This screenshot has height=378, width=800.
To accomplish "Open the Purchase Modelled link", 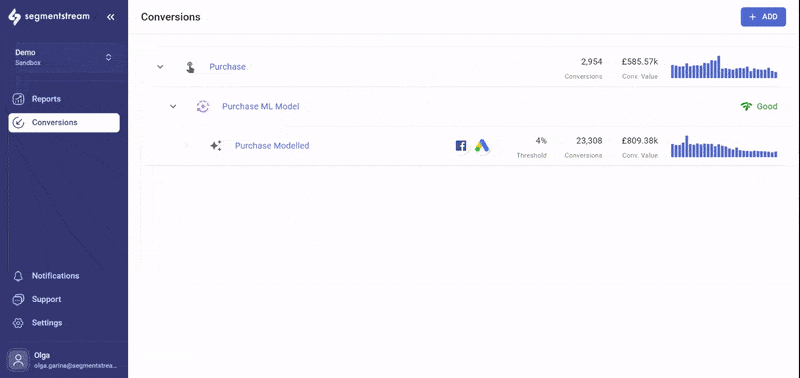I will (x=272, y=146).
